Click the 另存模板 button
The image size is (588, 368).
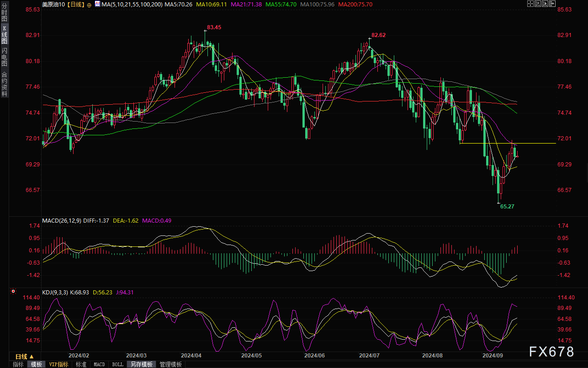[x=142, y=364]
